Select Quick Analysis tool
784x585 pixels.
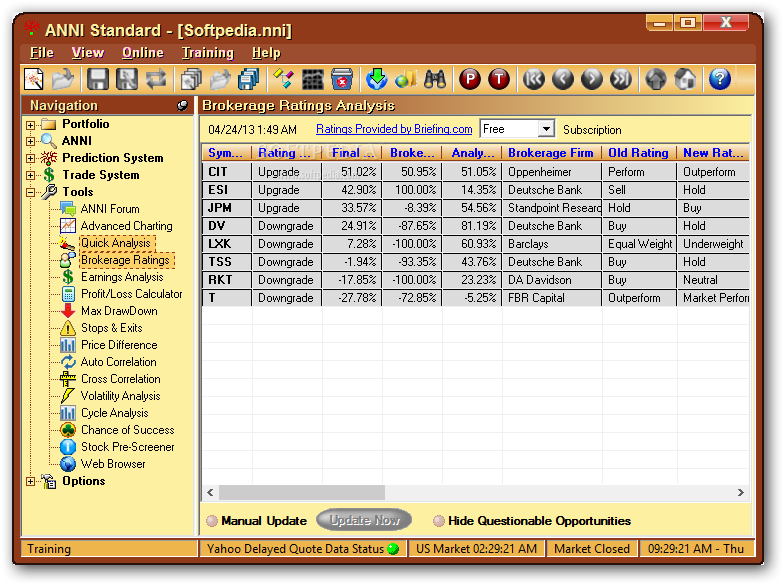116,243
